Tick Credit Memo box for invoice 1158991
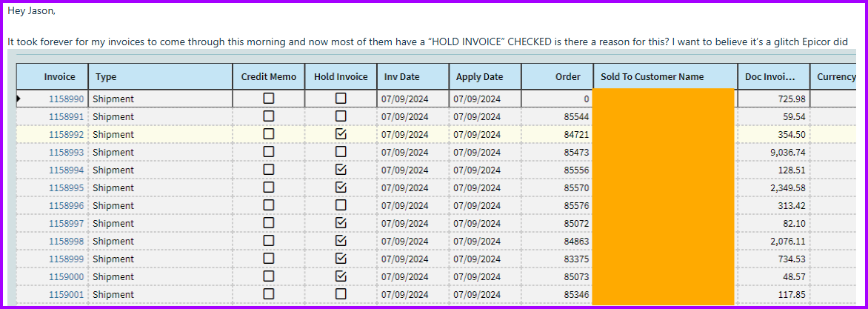 click(x=268, y=116)
